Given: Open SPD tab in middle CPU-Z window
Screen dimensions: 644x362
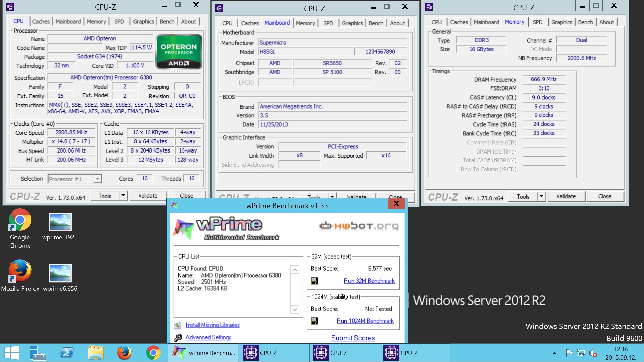Looking at the screenshot, I should [328, 23].
